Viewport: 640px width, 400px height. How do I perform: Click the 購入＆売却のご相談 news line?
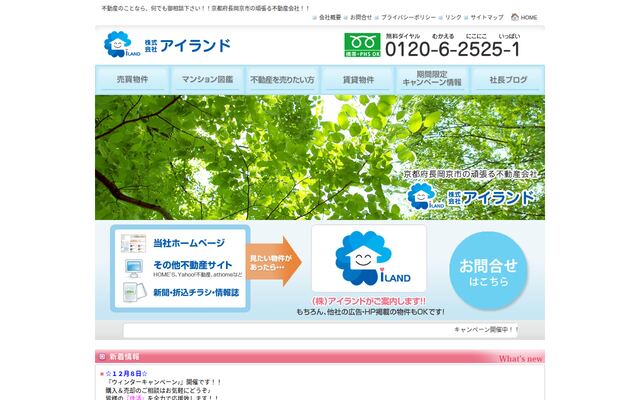(158, 390)
